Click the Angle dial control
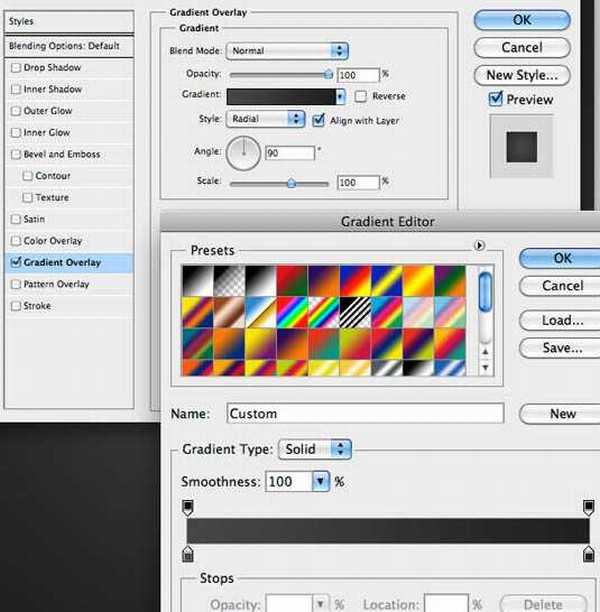This screenshot has width=600, height=612. pos(242,153)
